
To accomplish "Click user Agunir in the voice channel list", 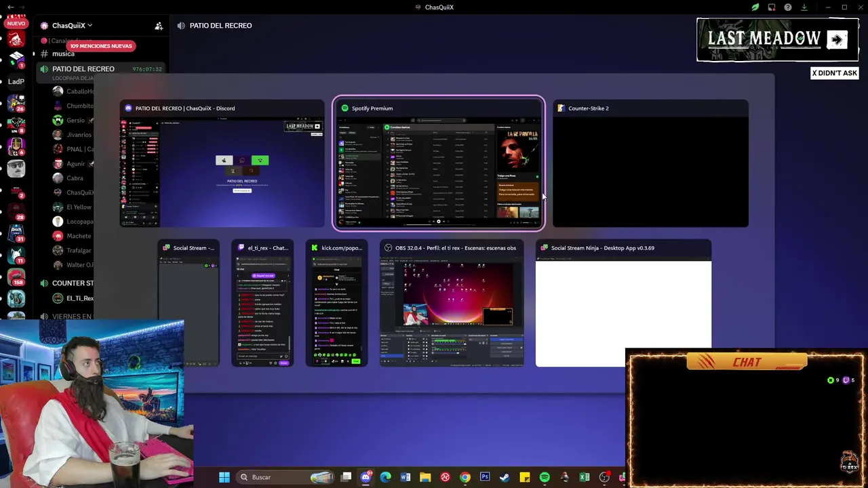I will click(73, 163).
